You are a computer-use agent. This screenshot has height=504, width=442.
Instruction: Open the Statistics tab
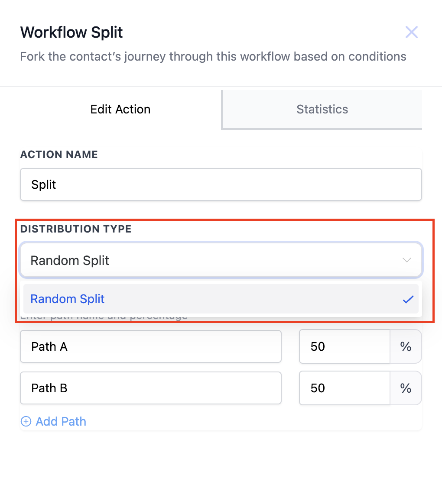322,109
